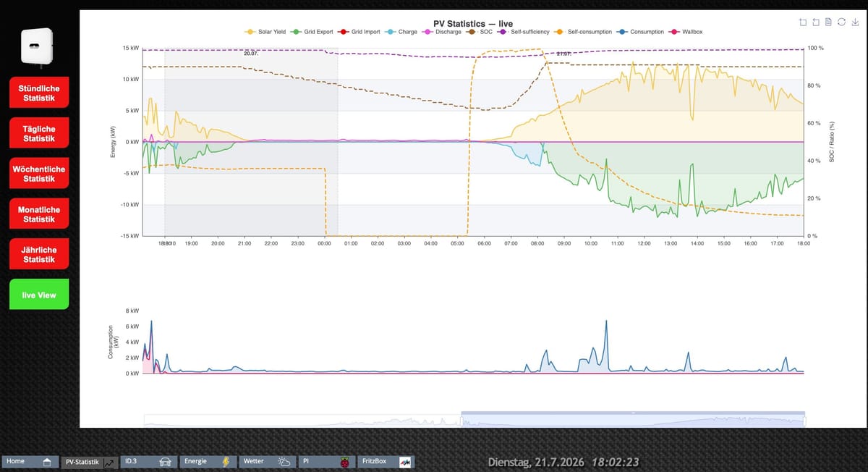Image resolution: width=868 pixels, height=472 pixels.
Task: Select Monatliche Statistik button
Action: click(39, 214)
